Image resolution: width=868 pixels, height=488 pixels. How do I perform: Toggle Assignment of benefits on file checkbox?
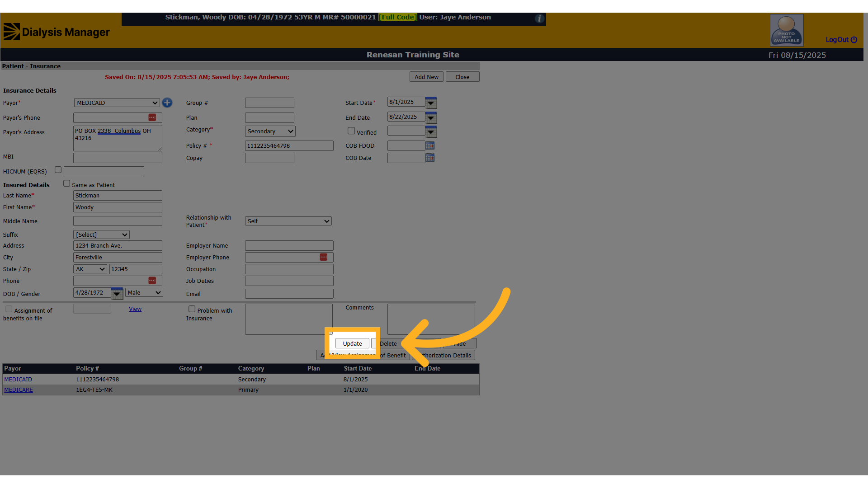coord(9,309)
